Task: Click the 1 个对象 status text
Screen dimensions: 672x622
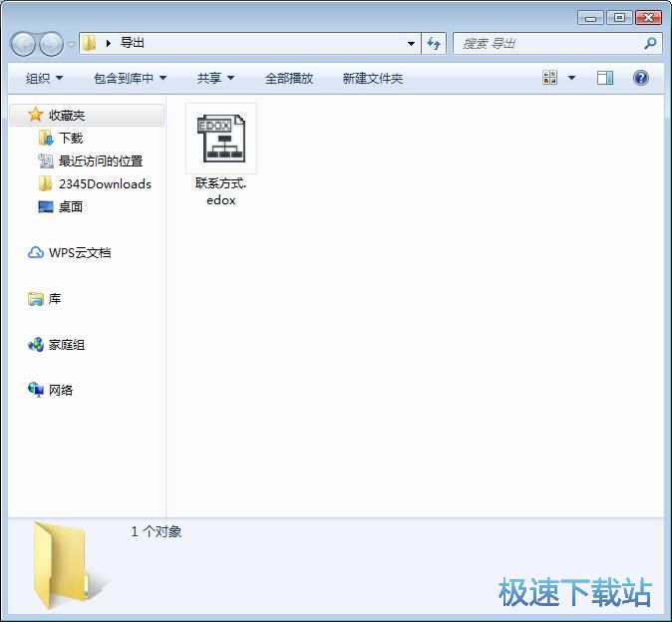Action: coord(156,531)
